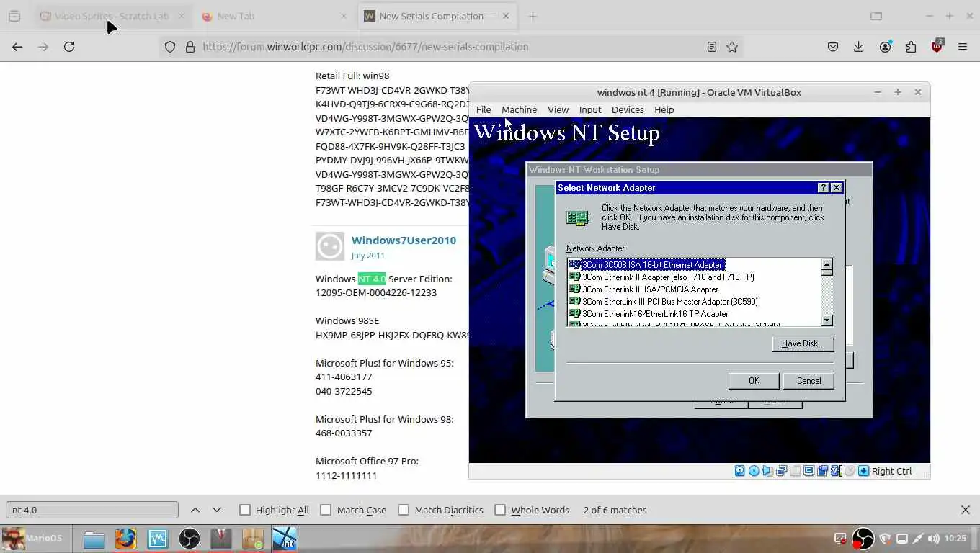Click the dialog question mark help button
The image size is (980, 553).
(x=824, y=188)
